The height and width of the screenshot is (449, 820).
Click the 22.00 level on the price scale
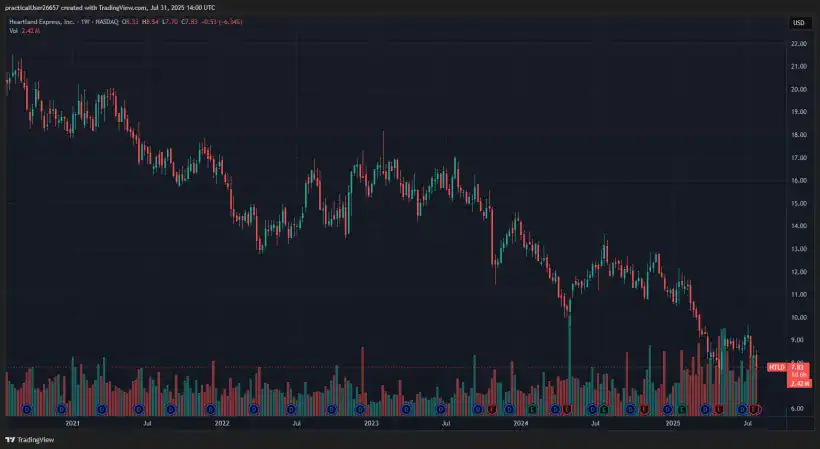(798, 44)
